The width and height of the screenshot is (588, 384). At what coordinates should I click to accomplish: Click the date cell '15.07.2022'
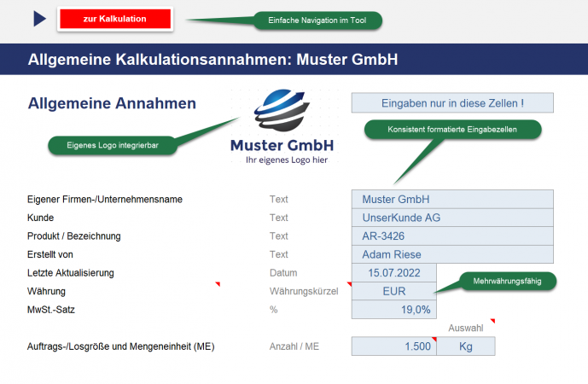point(393,273)
